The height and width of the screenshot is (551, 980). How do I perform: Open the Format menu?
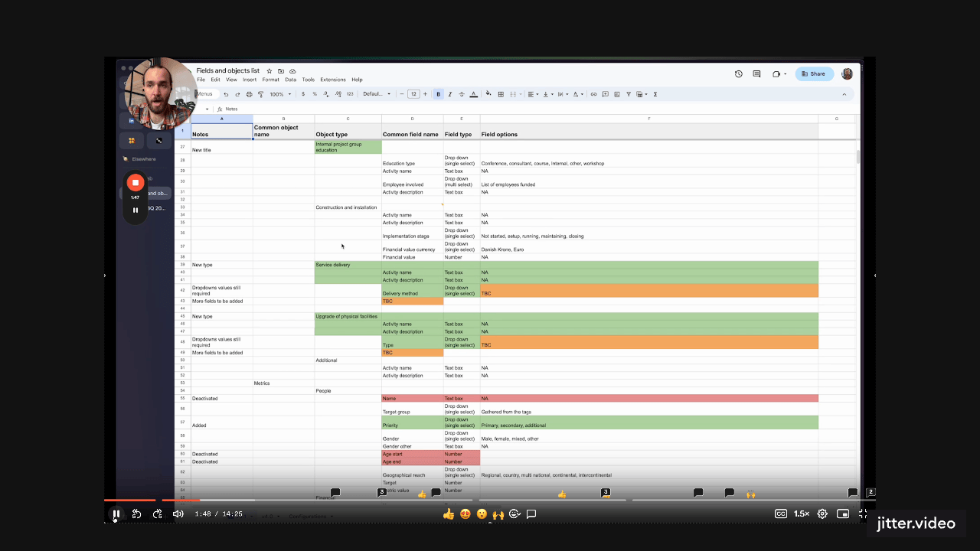pyautogui.click(x=270, y=80)
